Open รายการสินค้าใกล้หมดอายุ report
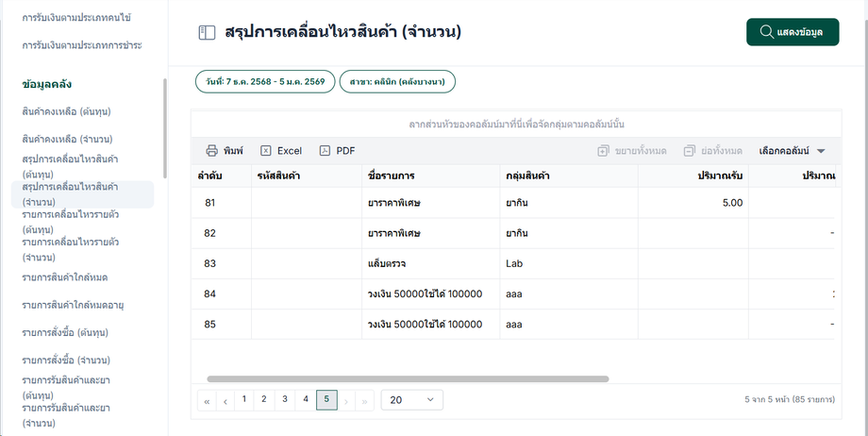Screen dimensions: 868x436 73,305
